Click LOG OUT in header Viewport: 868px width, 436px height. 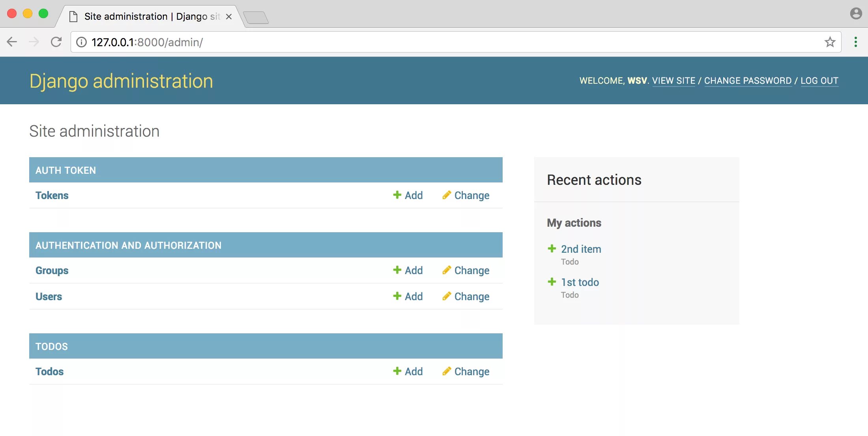[819, 81]
